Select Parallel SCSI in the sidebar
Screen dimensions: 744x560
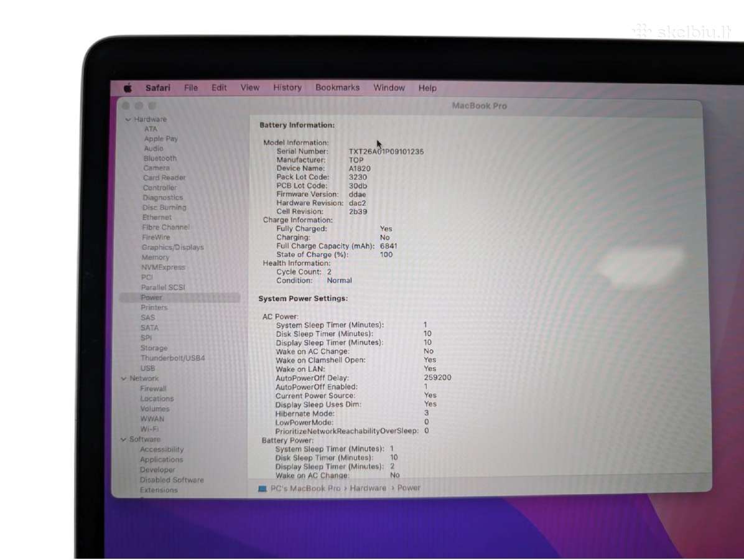(163, 287)
